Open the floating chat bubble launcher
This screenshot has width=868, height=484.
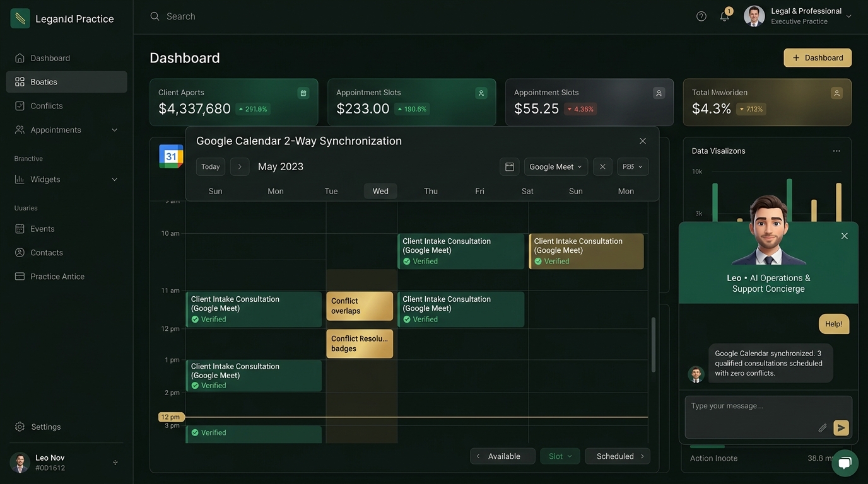click(845, 463)
